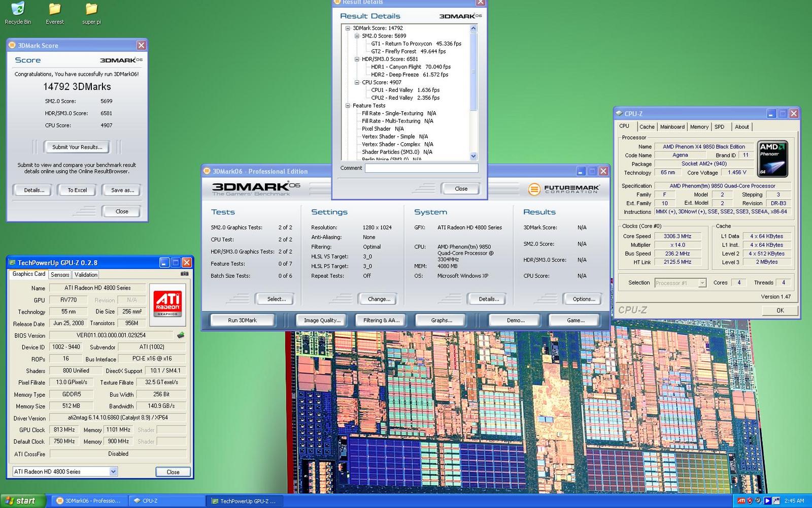Close the Result Details dialog via Close button
The image size is (812, 508).
461,188
